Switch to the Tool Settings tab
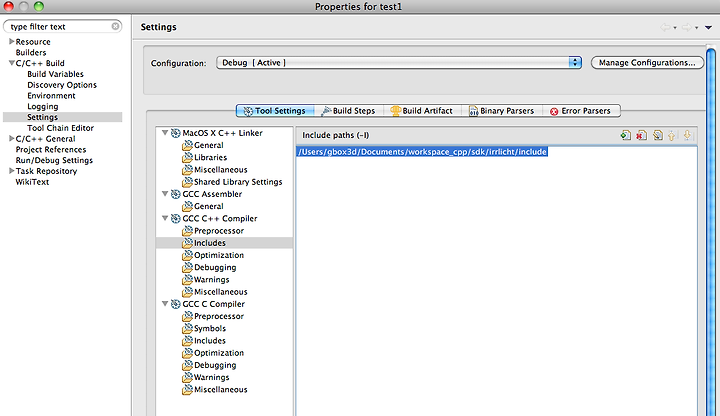 pyautogui.click(x=275, y=111)
